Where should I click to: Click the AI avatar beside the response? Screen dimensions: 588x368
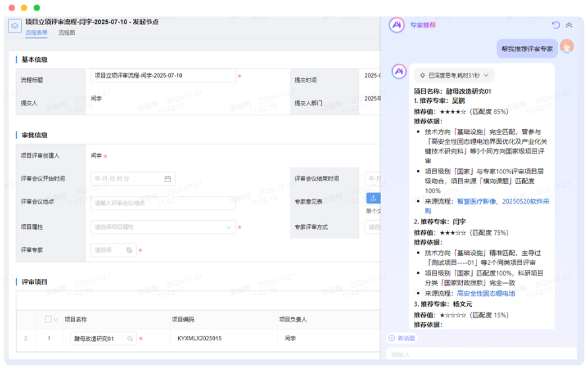[399, 71]
